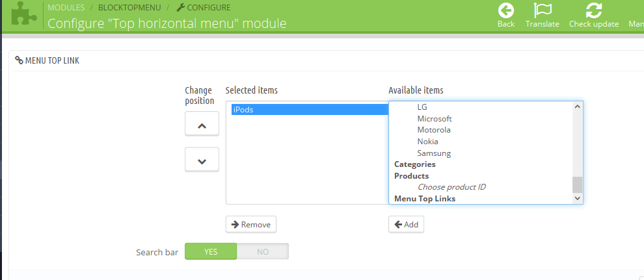644x280 pixels.
Task: Remove the selected menu item
Action: pyautogui.click(x=251, y=224)
